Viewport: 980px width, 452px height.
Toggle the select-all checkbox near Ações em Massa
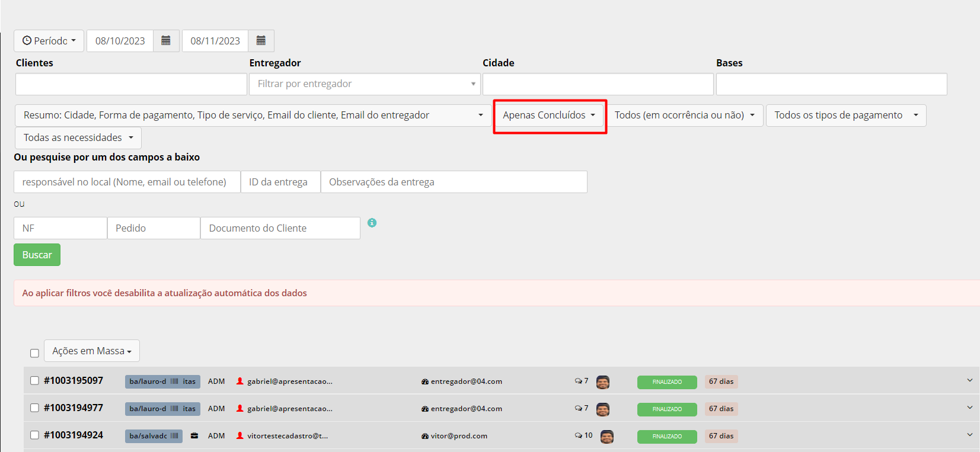[34, 353]
